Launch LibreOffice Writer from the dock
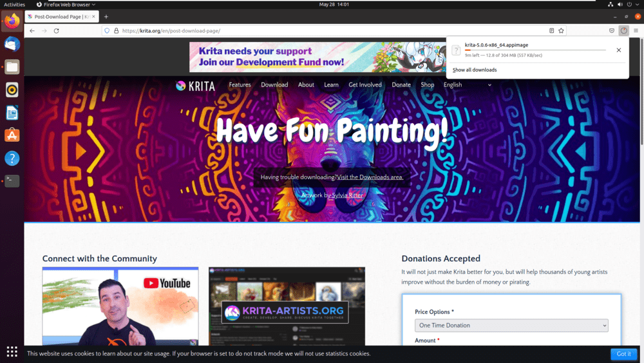Image resolution: width=644 pixels, height=363 pixels. pos(12,113)
